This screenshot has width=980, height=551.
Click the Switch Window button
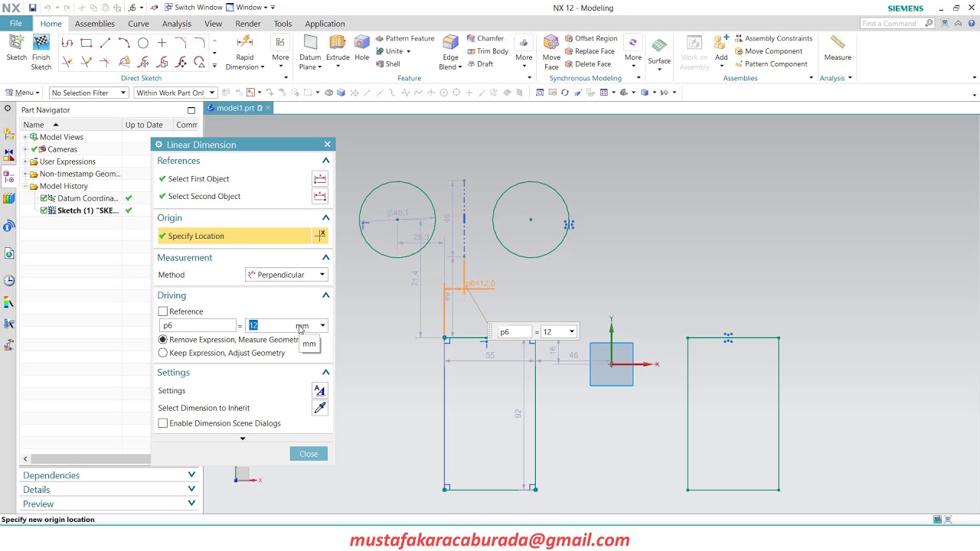click(194, 8)
